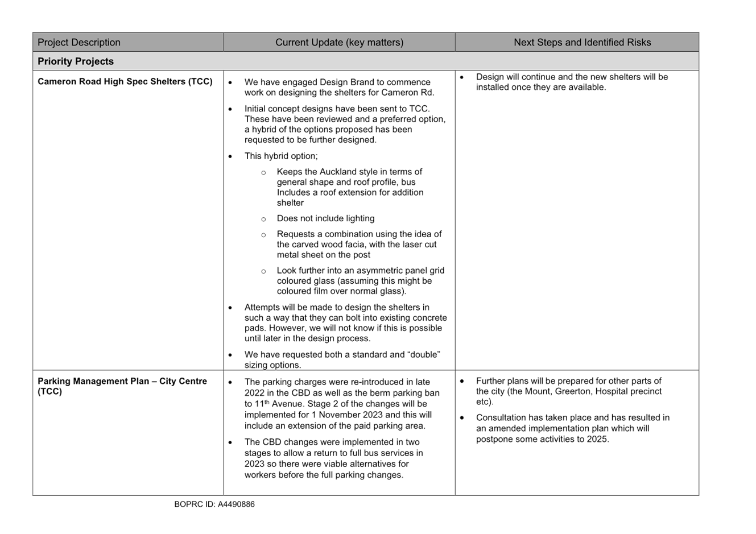This screenshot has height=534, width=756.
Task: Click 'Keeps the Auckland style' sub-bullet
Action: coord(350,187)
